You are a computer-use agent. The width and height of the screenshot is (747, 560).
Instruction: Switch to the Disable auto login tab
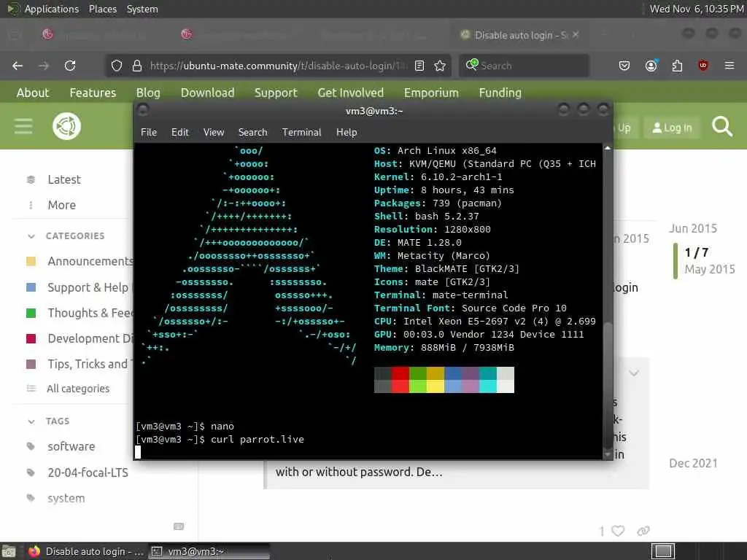coord(519,35)
